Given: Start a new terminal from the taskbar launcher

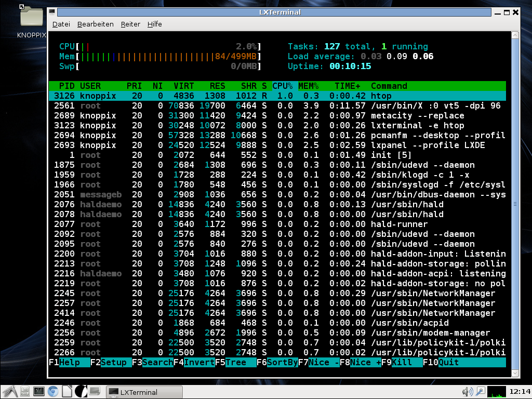Looking at the screenshot, I should pos(39,391).
